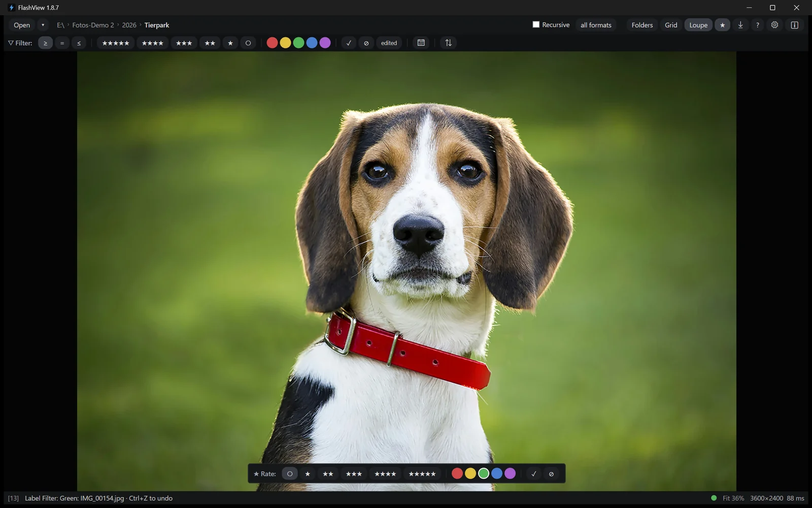Click the Filter funnel label

point(20,43)
